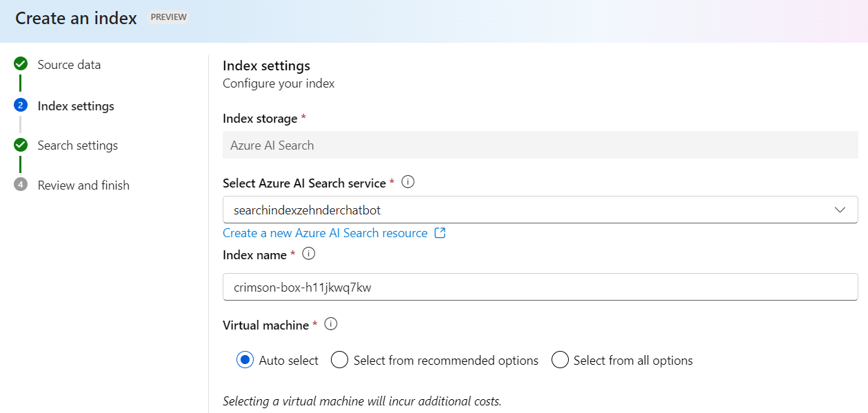Viewport: 868px width, 413px height.
Task: Show the Virtual machine info tooltip icon
Action: click(x=331, y=324)
